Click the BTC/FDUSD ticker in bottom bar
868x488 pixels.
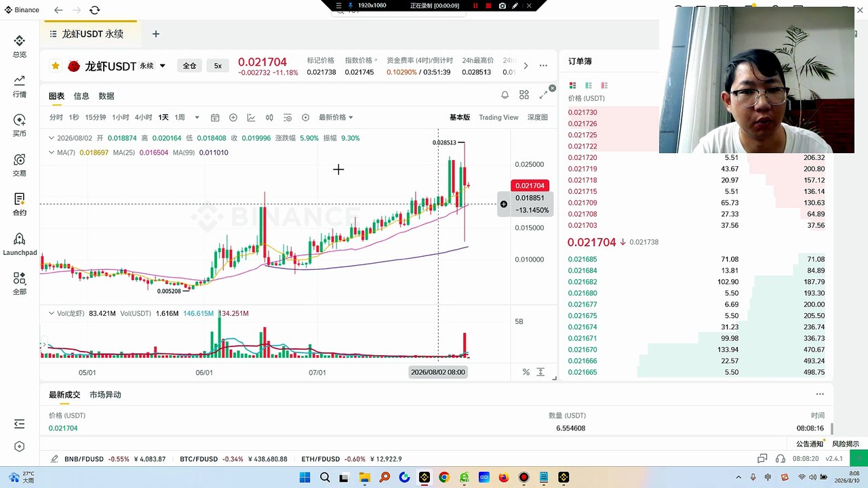(233, 459)
